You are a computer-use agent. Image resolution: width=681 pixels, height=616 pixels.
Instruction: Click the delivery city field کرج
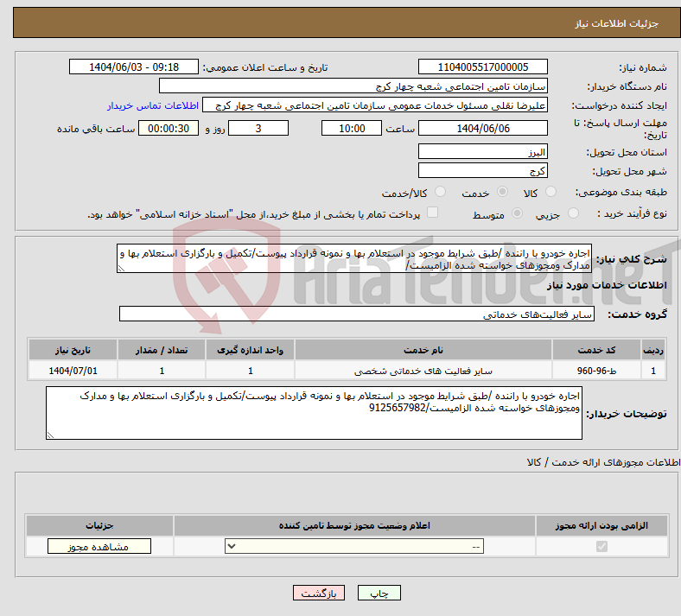click(x=483, y=170)
